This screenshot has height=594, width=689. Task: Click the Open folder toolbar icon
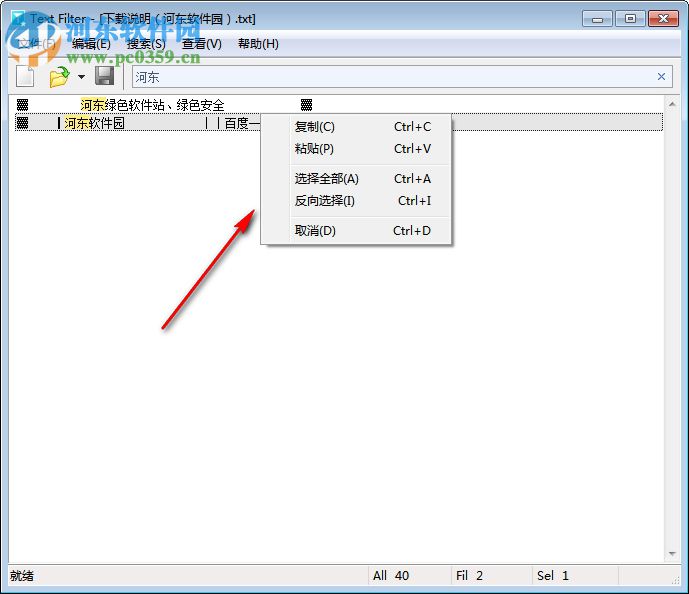(60, 77)
